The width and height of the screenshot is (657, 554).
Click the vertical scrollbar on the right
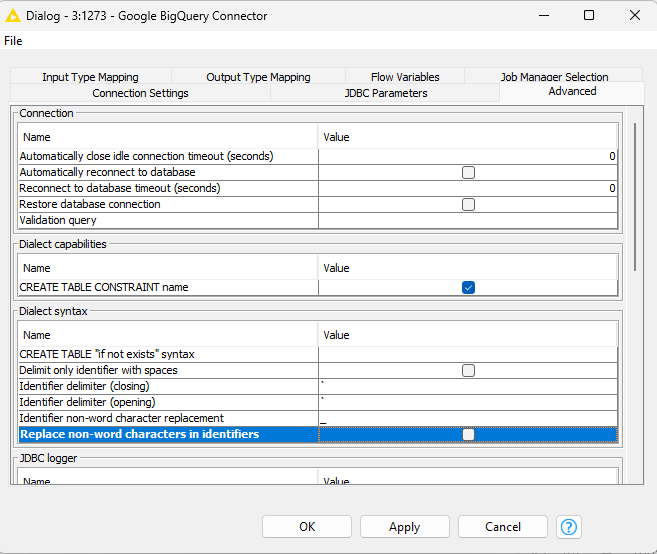635,195
